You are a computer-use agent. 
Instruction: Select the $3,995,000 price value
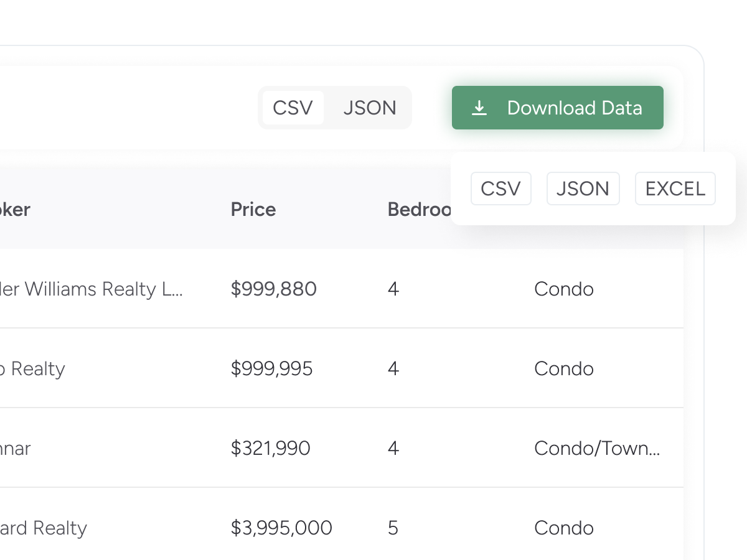[x=281, y=528]
